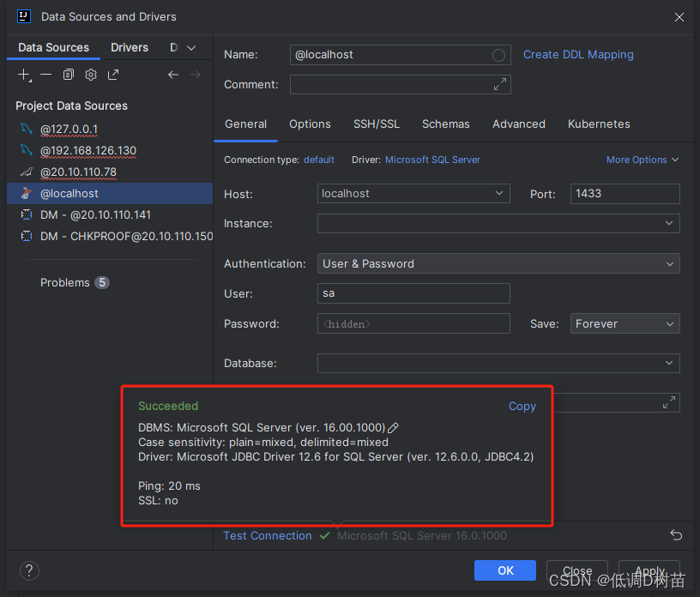Switch to the Drivers tab

[x=130, y=47]
